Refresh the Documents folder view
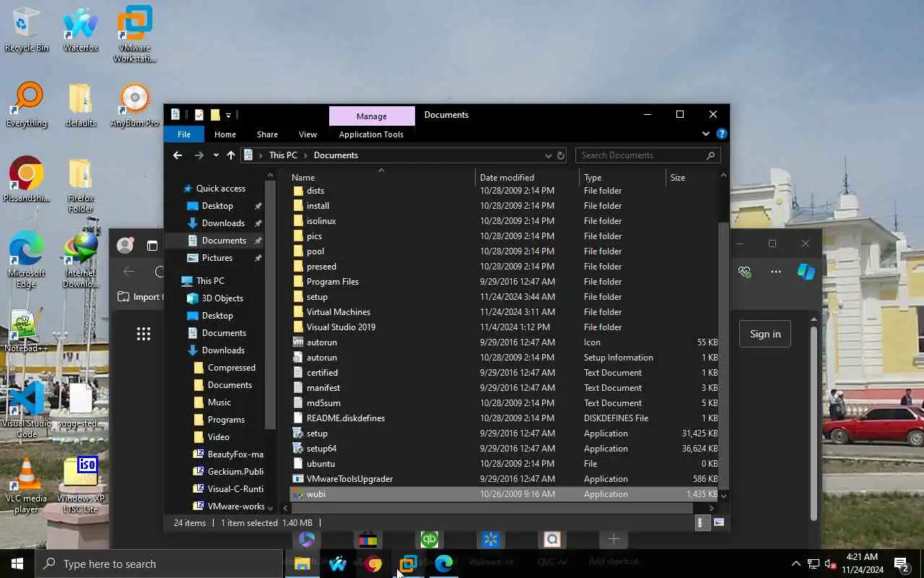The width and height of the screenshot is (924, 578). click(560, 155)
